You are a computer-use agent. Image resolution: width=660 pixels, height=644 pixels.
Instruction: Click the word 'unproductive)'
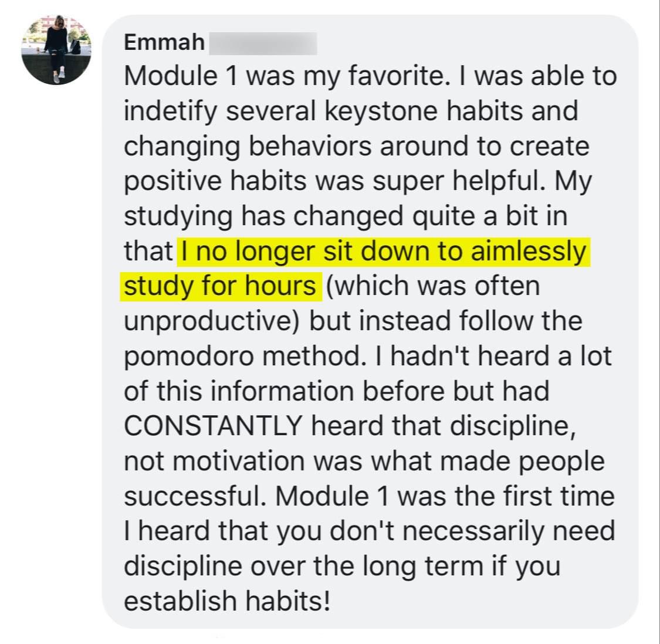213,321
